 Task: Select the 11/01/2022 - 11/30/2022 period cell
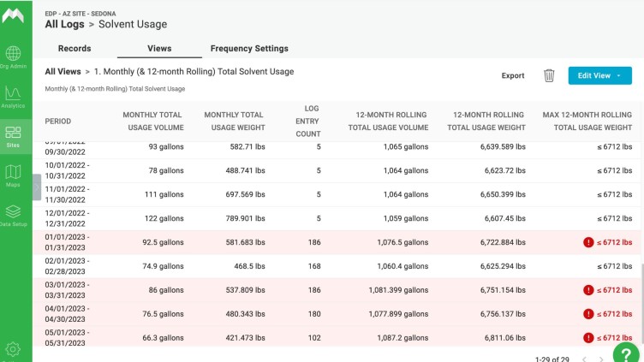[x=67, y=194]
